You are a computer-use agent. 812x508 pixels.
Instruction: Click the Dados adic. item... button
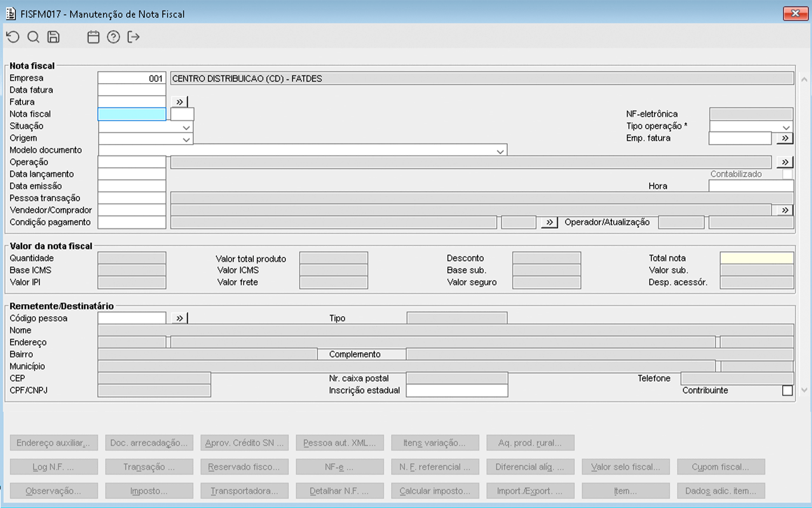coord(721,491)
